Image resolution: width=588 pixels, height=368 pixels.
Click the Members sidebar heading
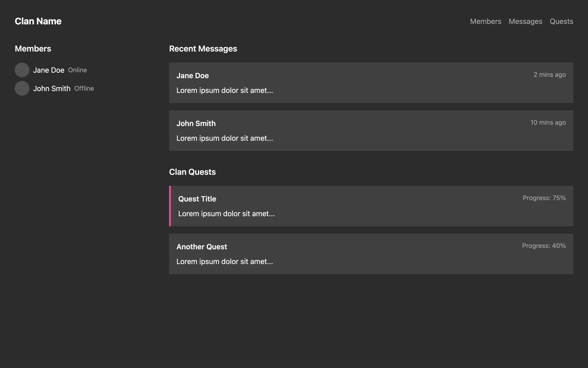[33, 49]
